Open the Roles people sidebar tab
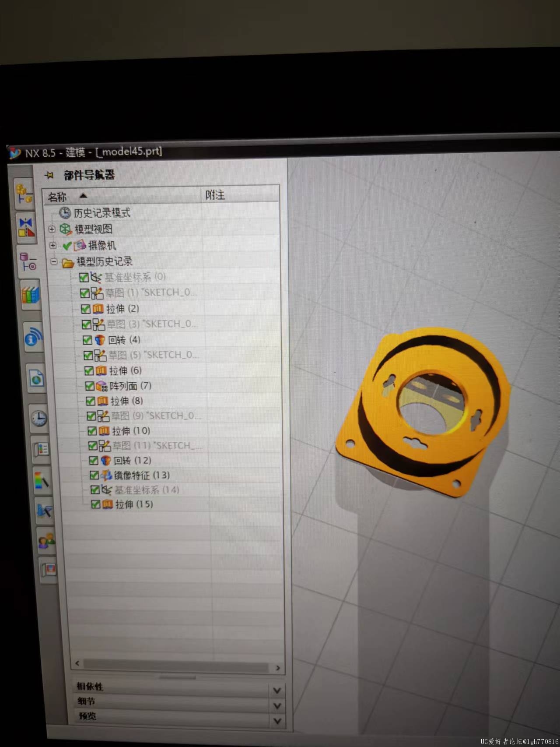The image size is (560, 747). 46,541
